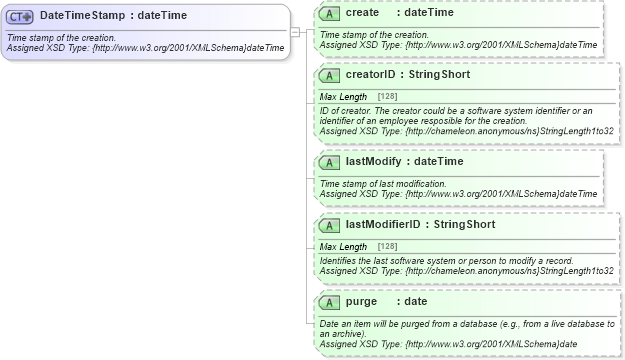
Task: Click the CT+ complex type icon
Action: [x=20, y=17]
